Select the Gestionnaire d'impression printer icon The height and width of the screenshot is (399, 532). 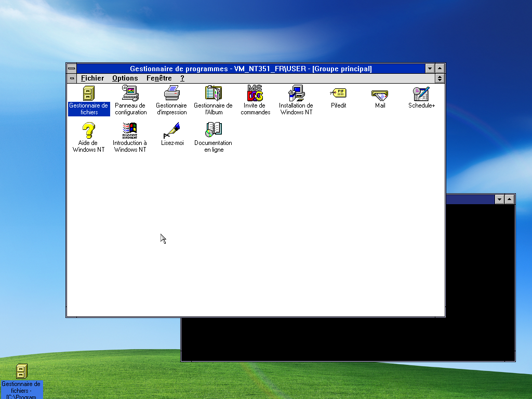point(171,94)
